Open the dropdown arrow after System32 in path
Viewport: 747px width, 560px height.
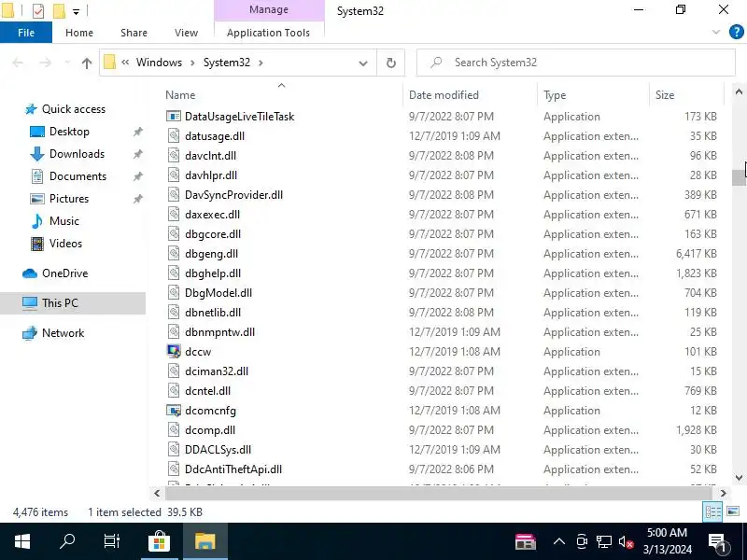[x=261, y=63]
